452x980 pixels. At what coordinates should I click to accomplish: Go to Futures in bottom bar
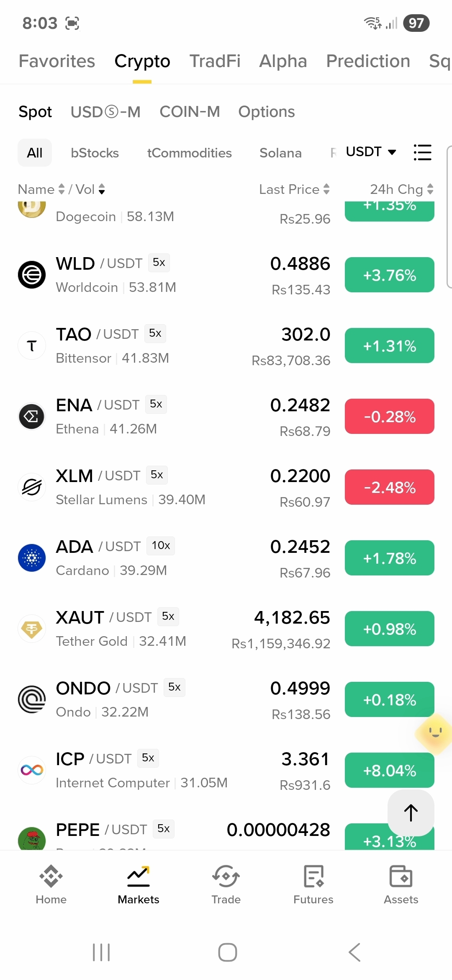click(313, 885)
